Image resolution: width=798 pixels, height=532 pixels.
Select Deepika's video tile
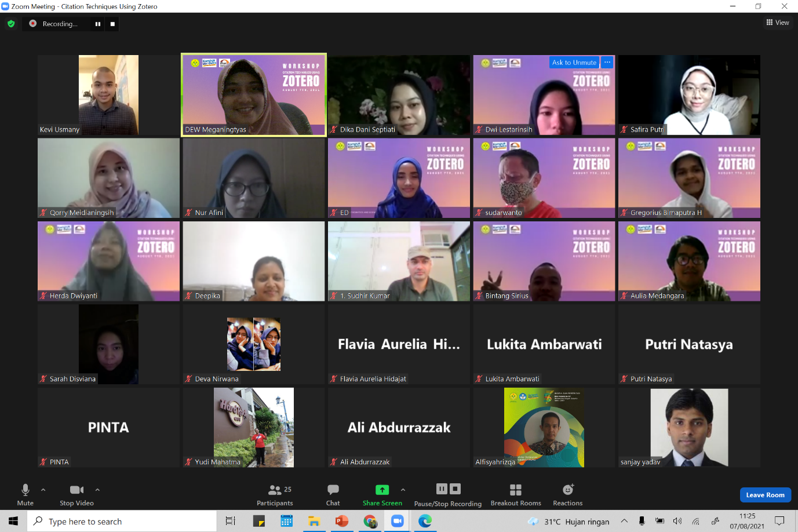pyautogui.click(x=254, y=261)
